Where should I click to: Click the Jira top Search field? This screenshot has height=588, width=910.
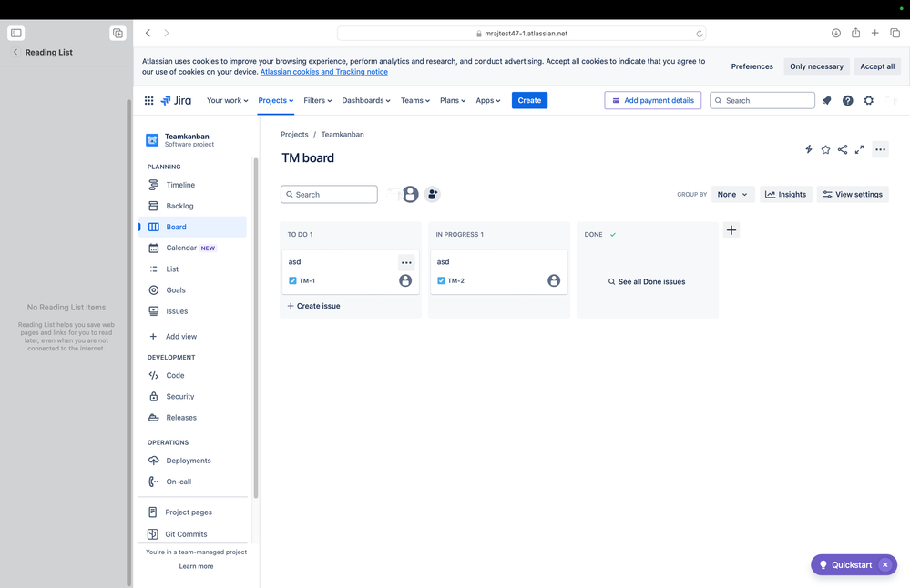[x=762, y=100]
